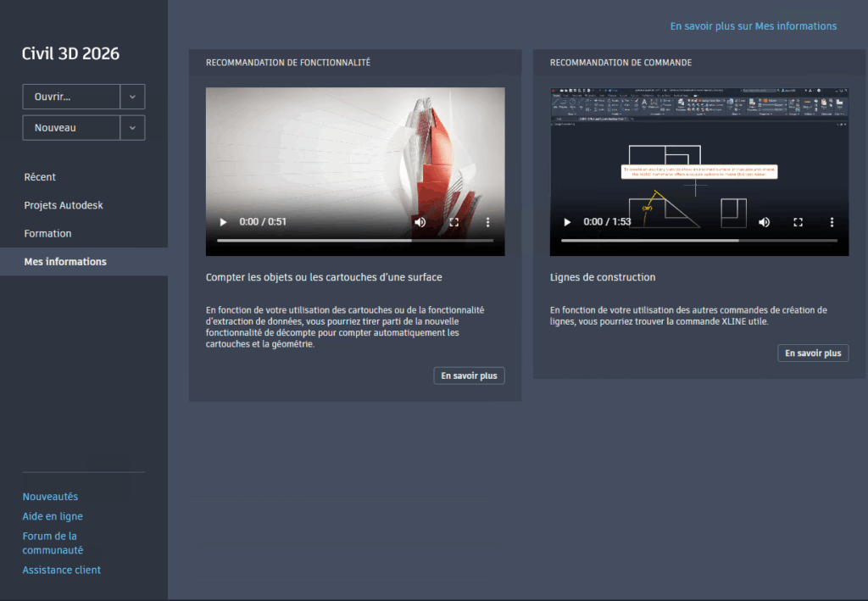This screenshot has height=601, width=868.
Task: Enter fullscreen on the feature recommendation video
Action: pos(453,222)
